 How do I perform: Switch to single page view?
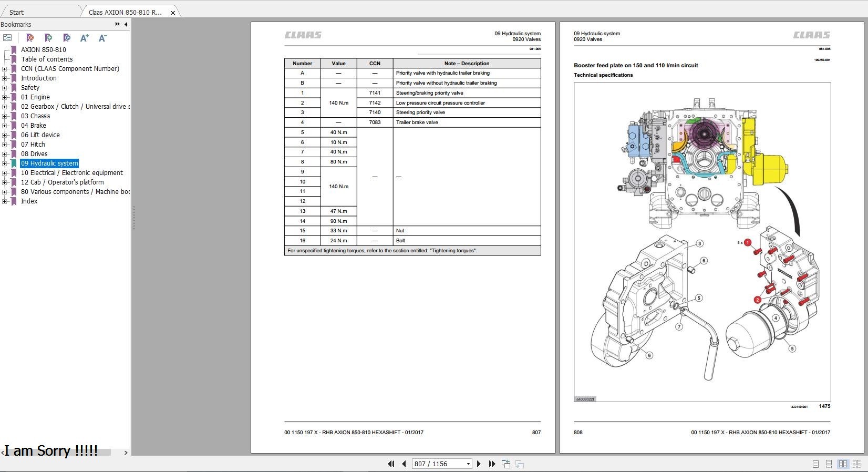pyautogui.click(x=815, y=464)
